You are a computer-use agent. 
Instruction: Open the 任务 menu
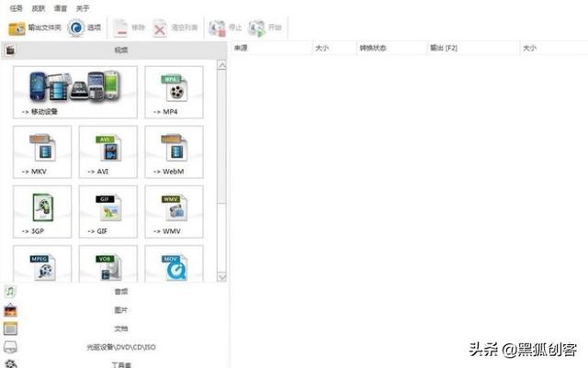click(17, 8)
